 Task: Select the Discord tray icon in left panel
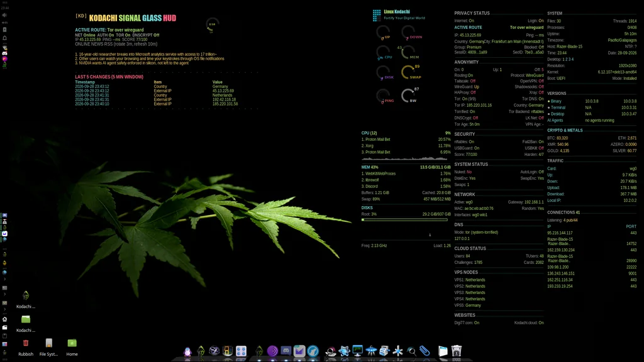5,53
